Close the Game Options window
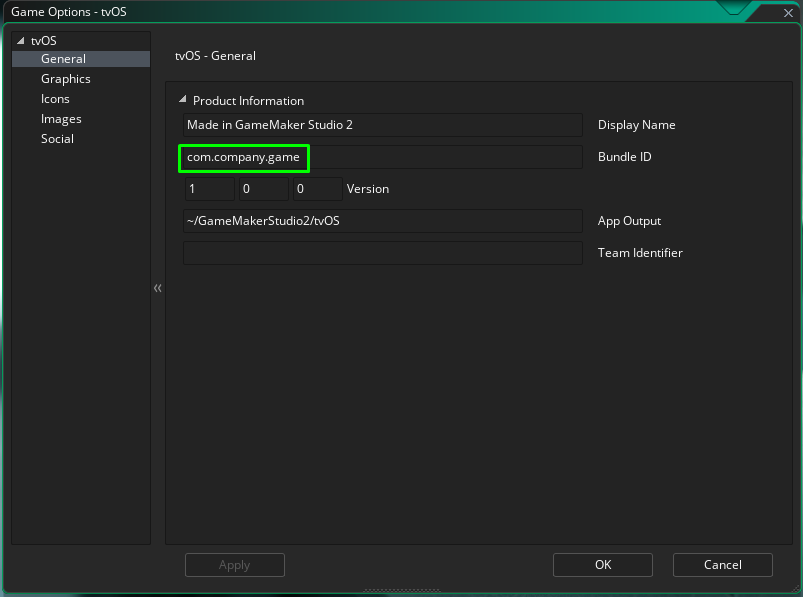The height and width of the screenshot is (597, 803). 783,13
